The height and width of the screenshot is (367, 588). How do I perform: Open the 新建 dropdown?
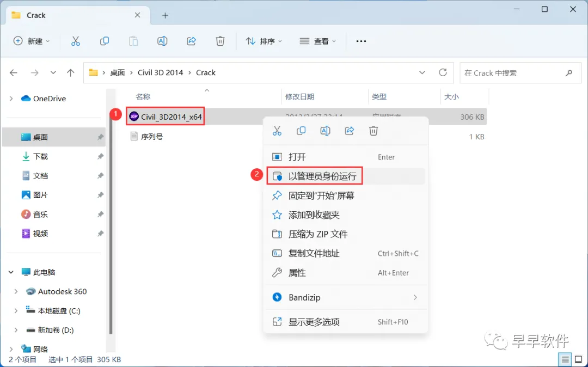pos(32,41)
